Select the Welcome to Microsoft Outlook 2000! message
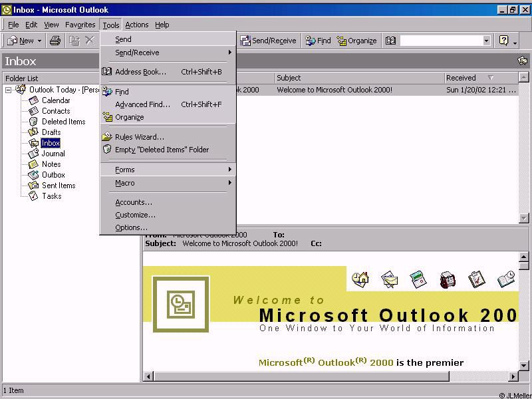 coord(377,90)
